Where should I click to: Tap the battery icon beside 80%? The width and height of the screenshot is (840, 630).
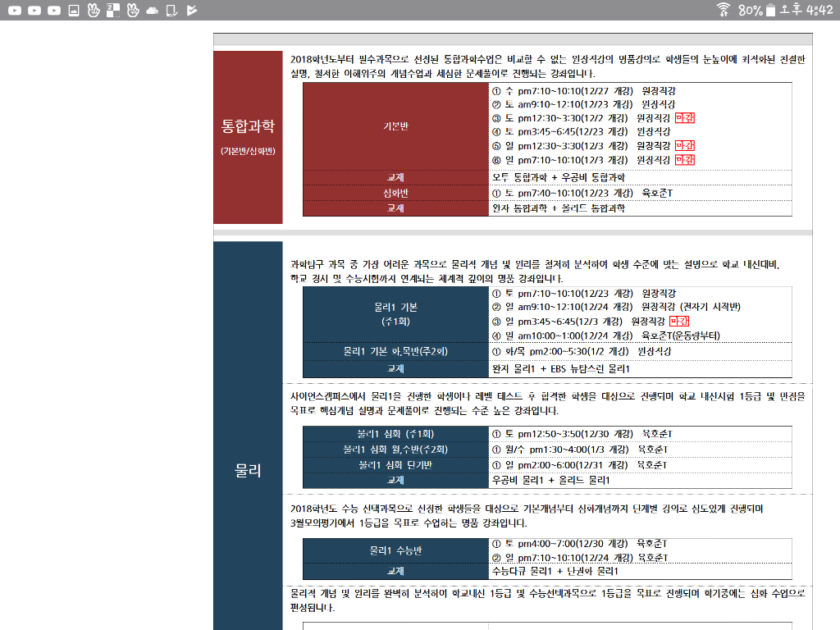click(771, 10)
